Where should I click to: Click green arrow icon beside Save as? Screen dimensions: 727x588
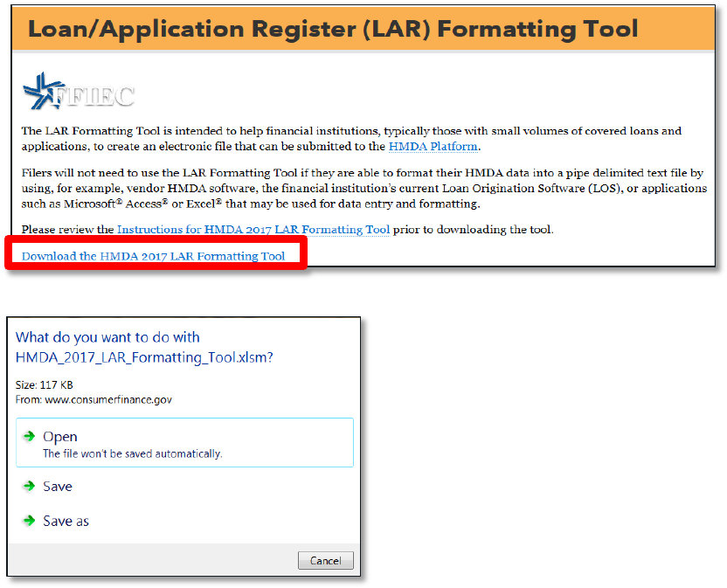coord(29,521)
